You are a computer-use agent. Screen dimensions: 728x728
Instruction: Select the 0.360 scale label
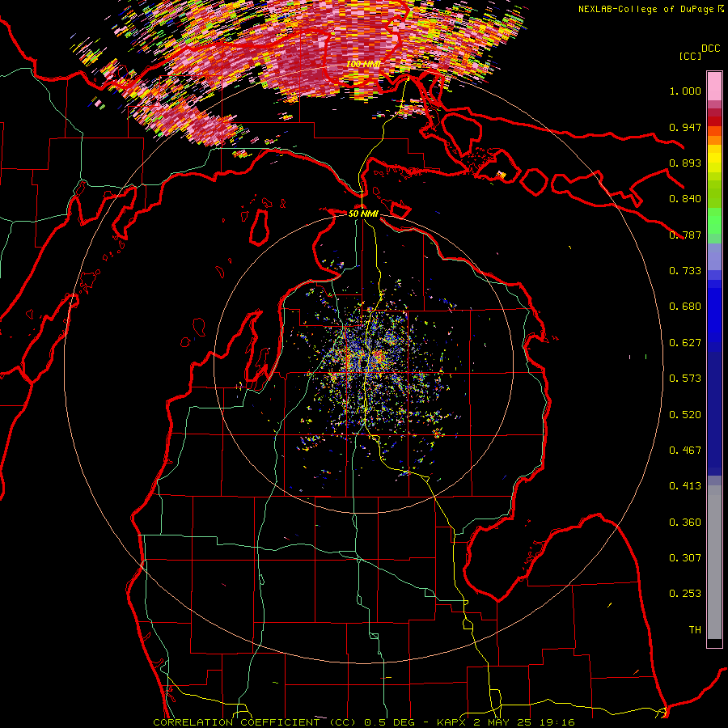[x=685, y=523]
